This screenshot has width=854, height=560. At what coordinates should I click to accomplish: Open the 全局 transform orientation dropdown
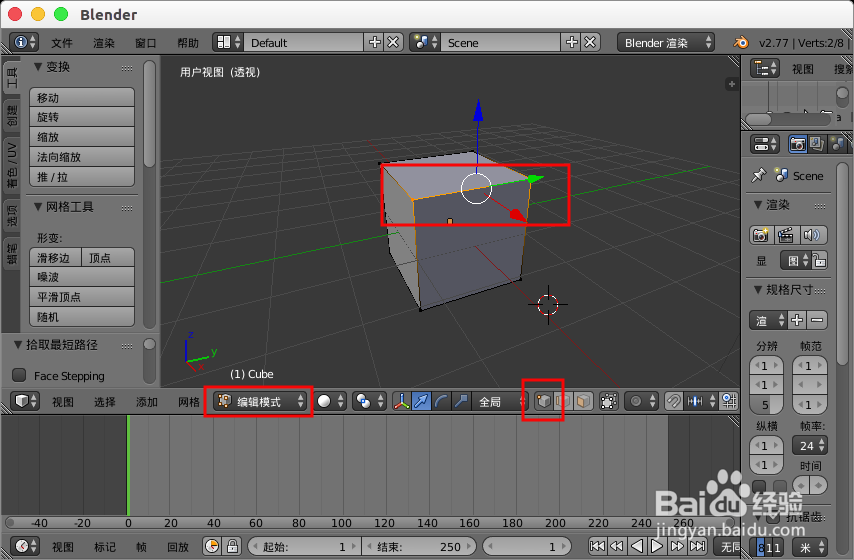pos(499,401)
